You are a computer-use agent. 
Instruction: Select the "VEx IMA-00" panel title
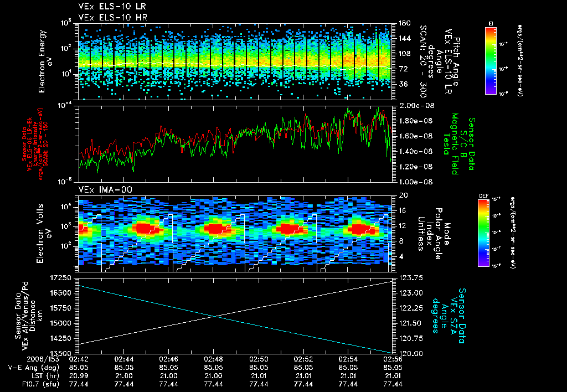tap(105, 190)
